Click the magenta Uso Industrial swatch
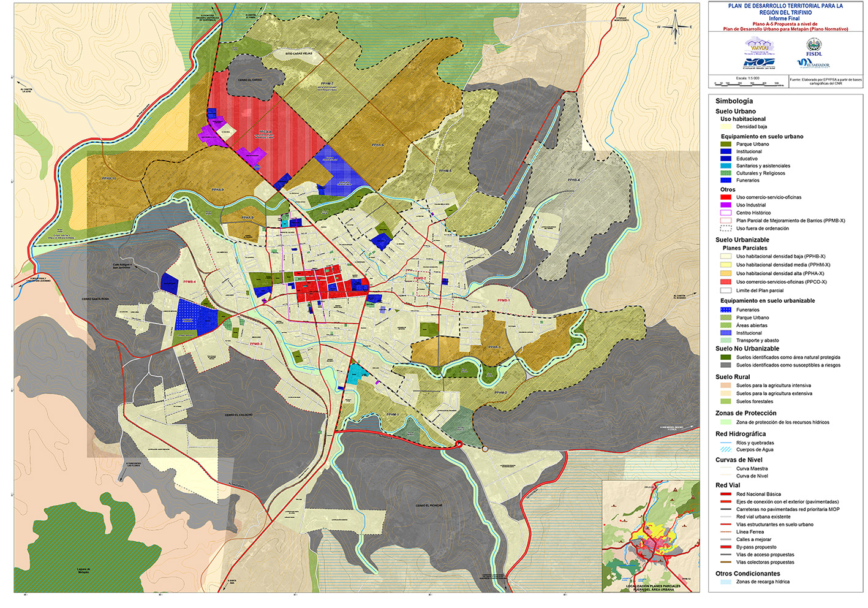 tap(726, 205)
